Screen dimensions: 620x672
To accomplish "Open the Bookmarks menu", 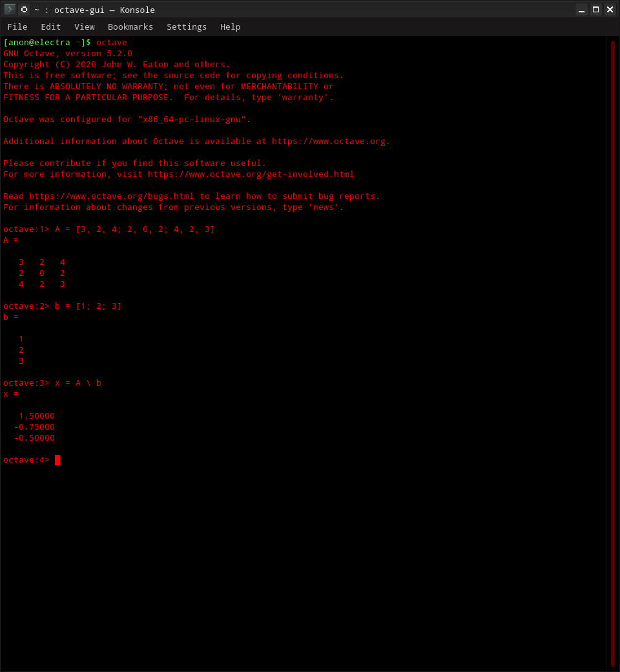I will [130, 26].
